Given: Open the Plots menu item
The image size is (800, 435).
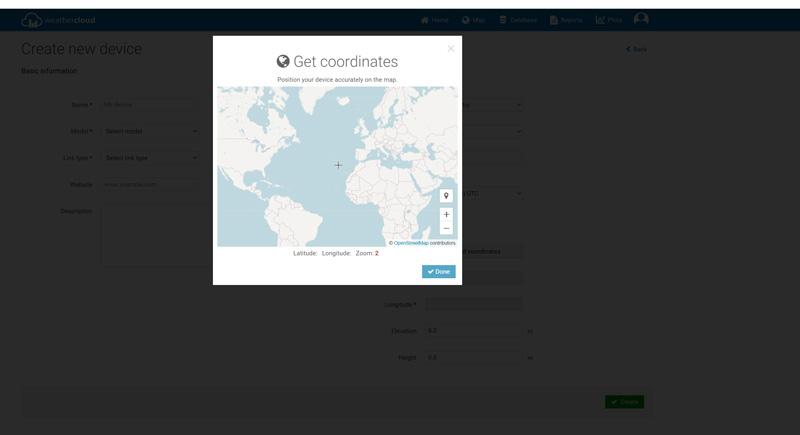Looking at the screenshot, I should click(x=609, y=20).
